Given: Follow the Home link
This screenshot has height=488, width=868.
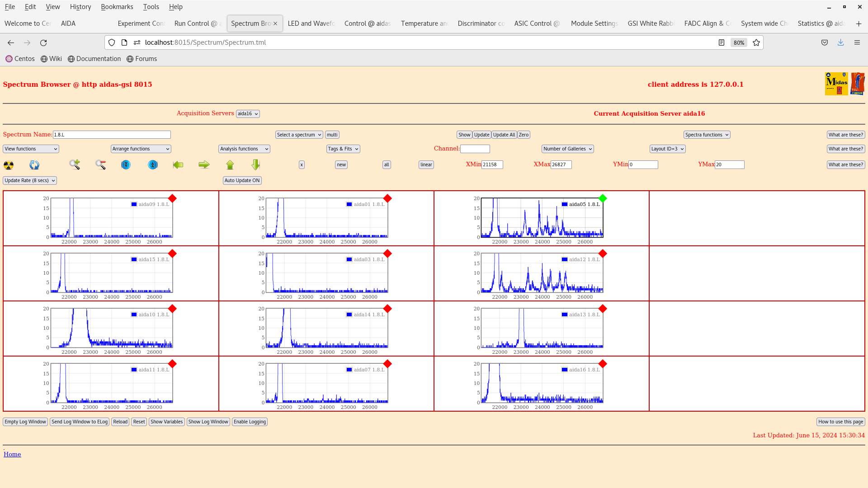Looking at the screenshot, I should [12, 454].
